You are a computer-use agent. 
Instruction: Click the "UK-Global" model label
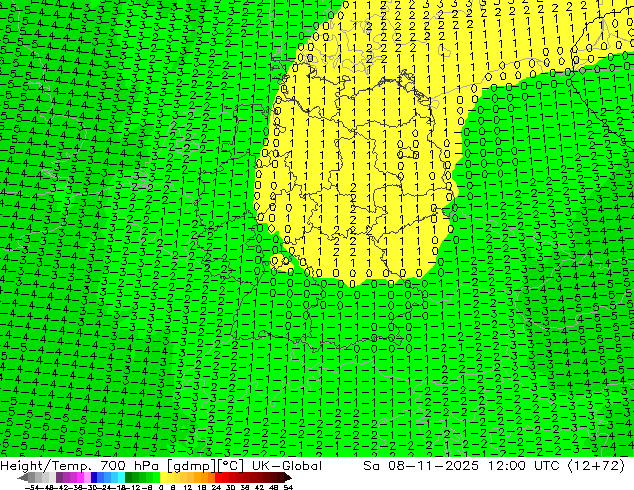[x=287, y=466]
